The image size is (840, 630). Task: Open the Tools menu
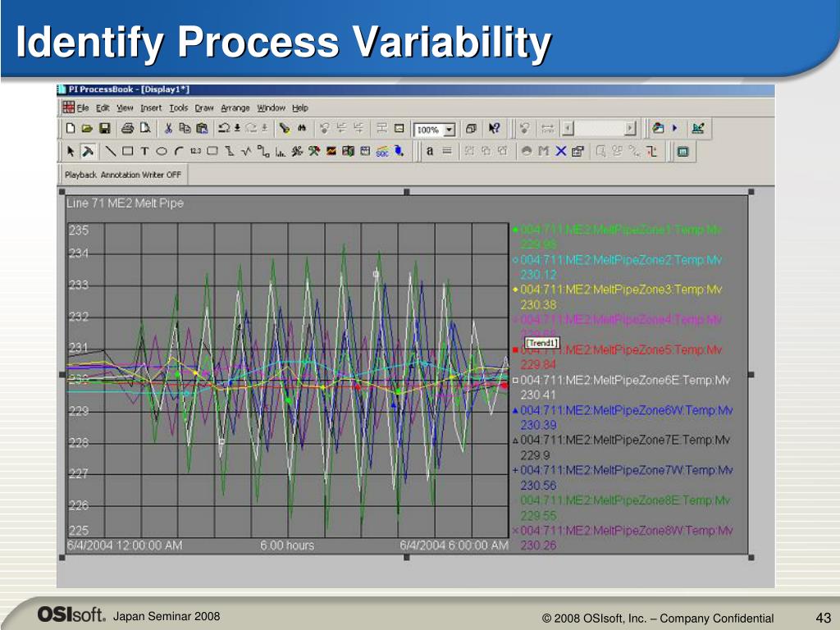tap(178, 108)
